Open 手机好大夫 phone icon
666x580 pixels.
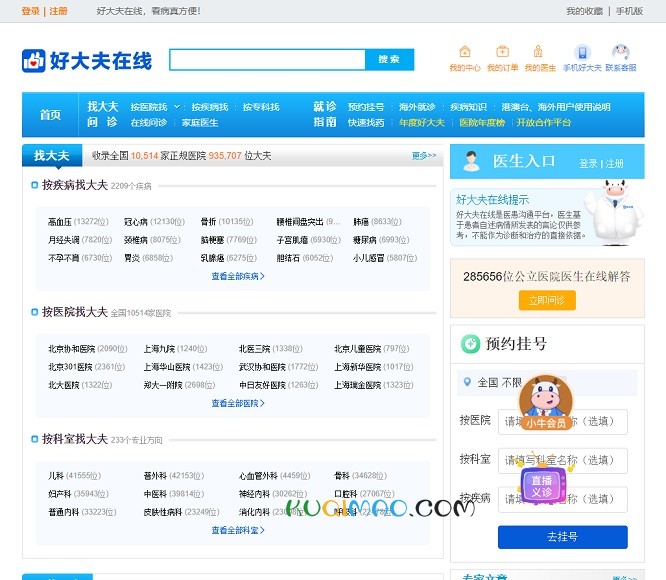(582, 53)
